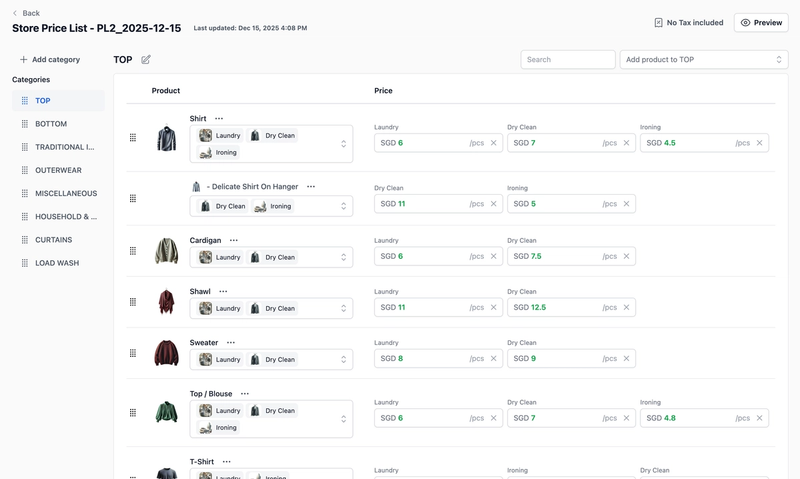Select the CURTAINS category

(x=58, y=240)
